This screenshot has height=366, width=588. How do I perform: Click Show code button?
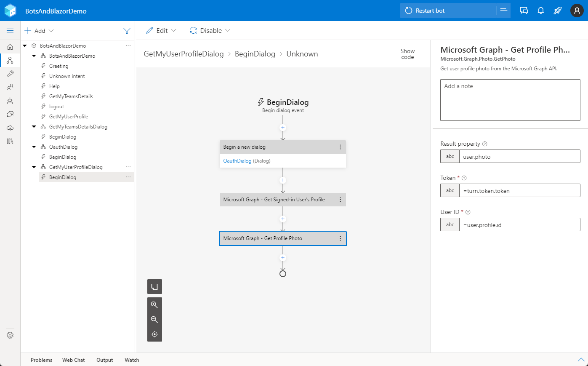tap(407, 54)
